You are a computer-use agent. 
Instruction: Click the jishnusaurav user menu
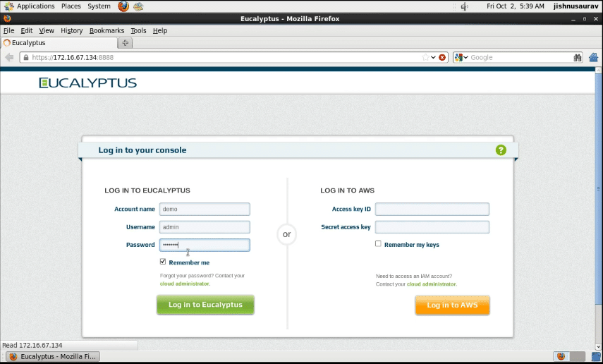575,6
